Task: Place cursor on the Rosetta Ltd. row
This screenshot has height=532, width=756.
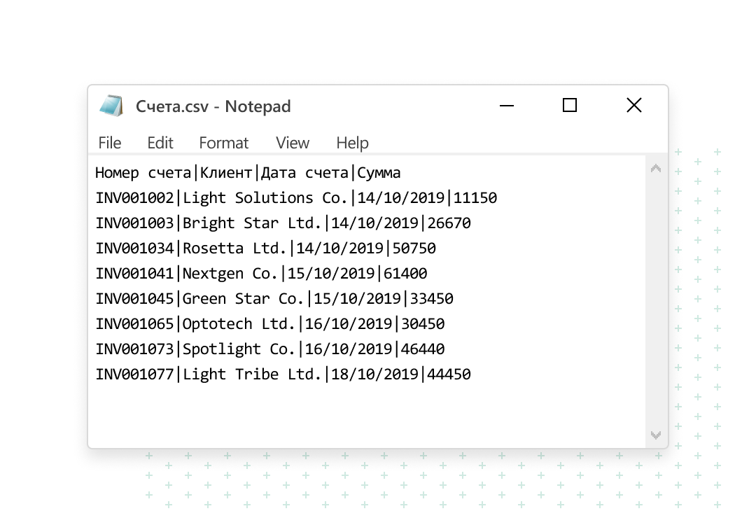Action: (x=266, y=248)
